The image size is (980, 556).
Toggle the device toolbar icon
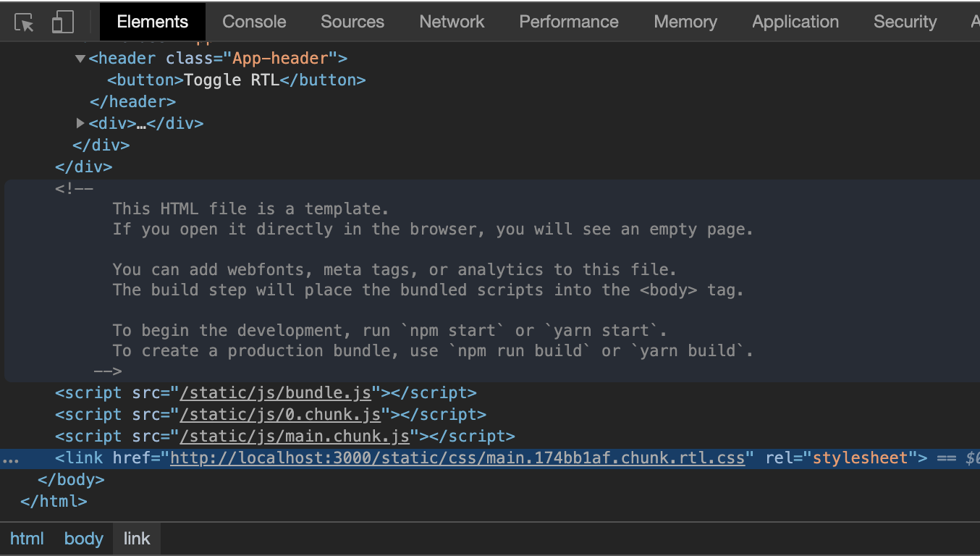click(63, 21)
